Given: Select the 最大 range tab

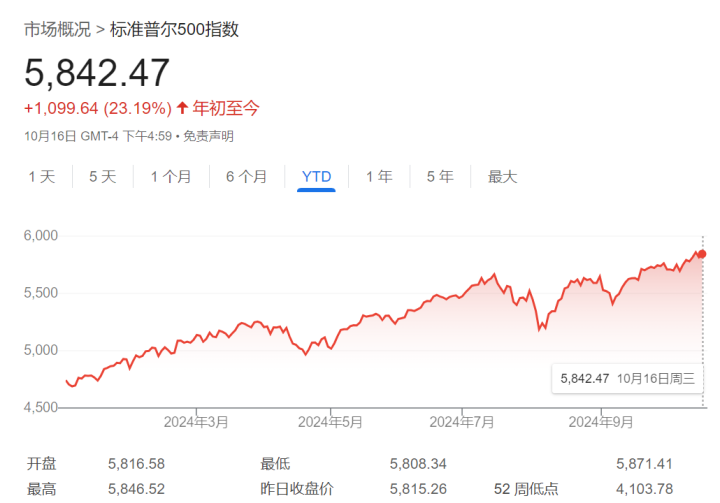Looking at the screenshot, I should click(x=502, y=176).
